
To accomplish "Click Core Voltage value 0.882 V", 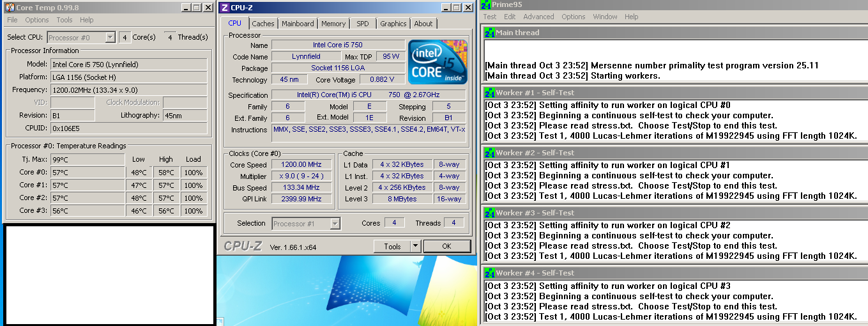I will (x=383, y=79).
